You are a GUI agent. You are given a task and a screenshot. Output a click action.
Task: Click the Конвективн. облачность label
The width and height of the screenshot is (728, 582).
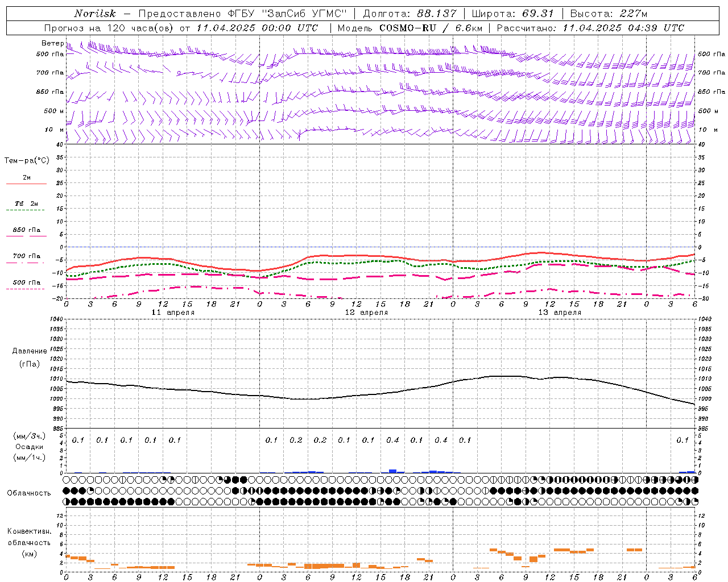(30, 537)
